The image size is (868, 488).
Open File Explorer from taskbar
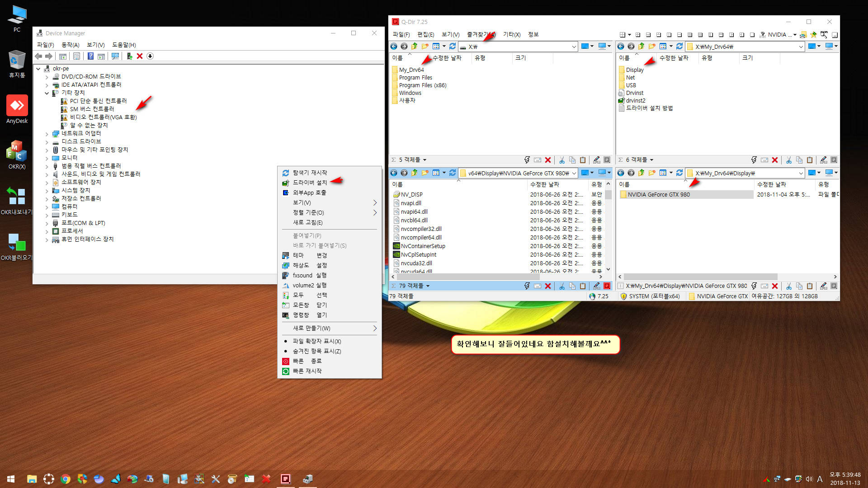pyautogui.click(x=32, y=479)
